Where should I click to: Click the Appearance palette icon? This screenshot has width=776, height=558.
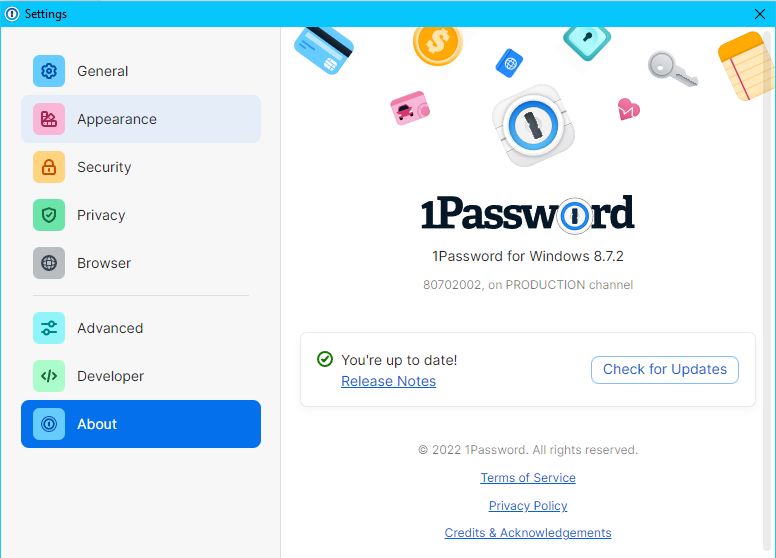(x=49, y=119)
